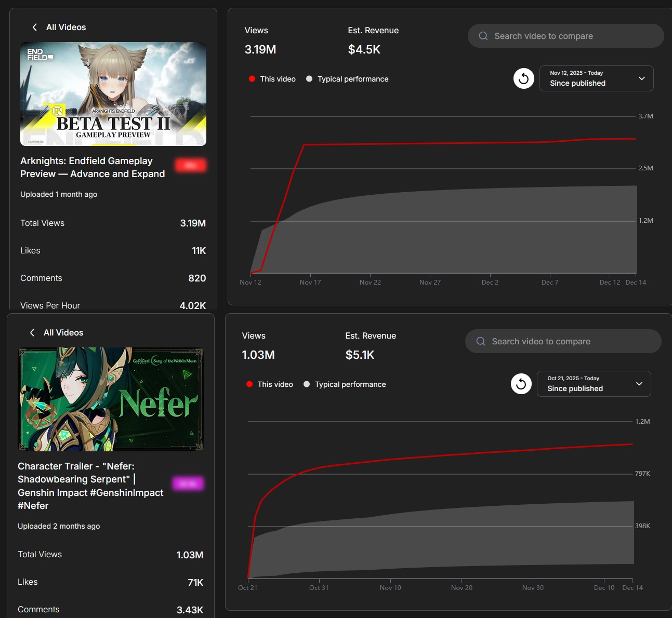This screenshot has height=618, width=672.
Task: Toggle This video series in Genshin chart
Action: (270, 384)
